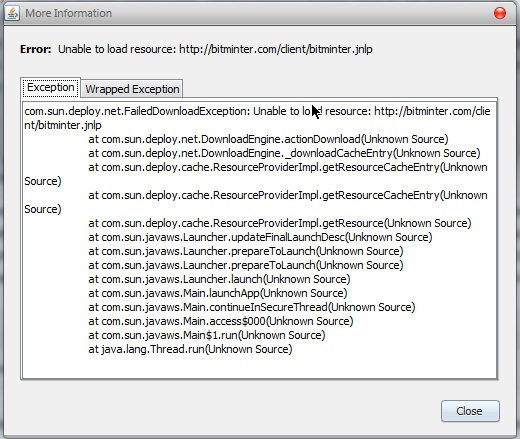Select the Main$1.run stack line

(207, 335)
